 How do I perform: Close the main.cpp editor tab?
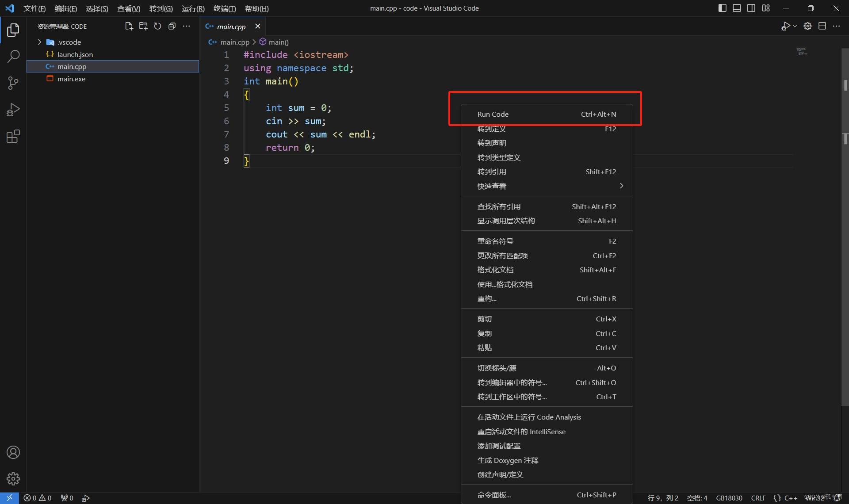(x=258, y=27)
